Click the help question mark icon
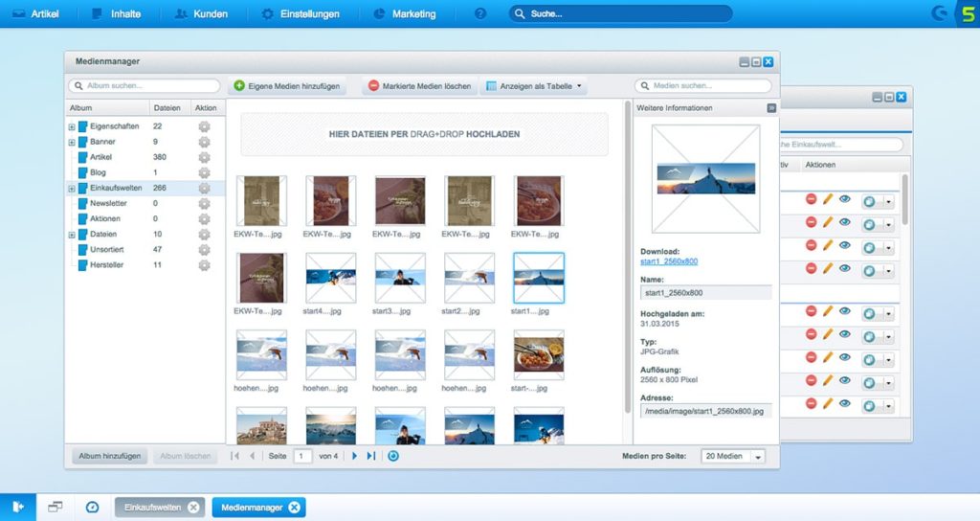 [480, 13]
